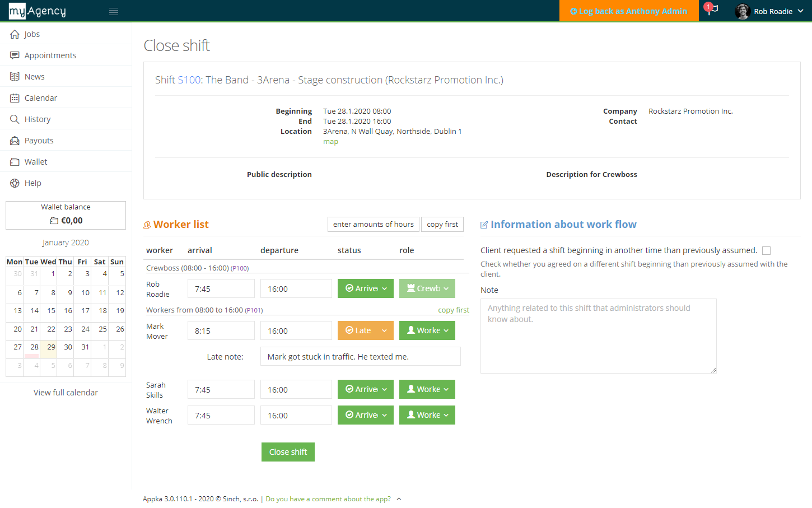
Task: Check the different shift beginning checkbox
Action: click(x=766, y=250)
